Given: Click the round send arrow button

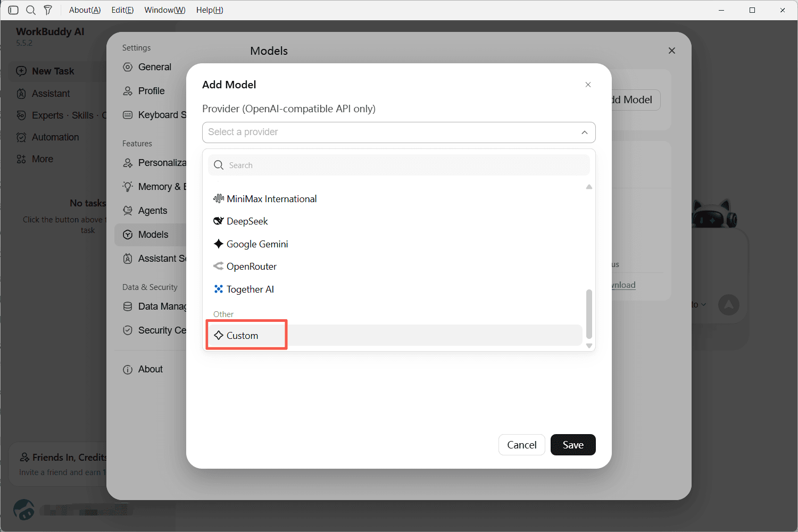Looking at the screenshot, I should click(729, 305).
